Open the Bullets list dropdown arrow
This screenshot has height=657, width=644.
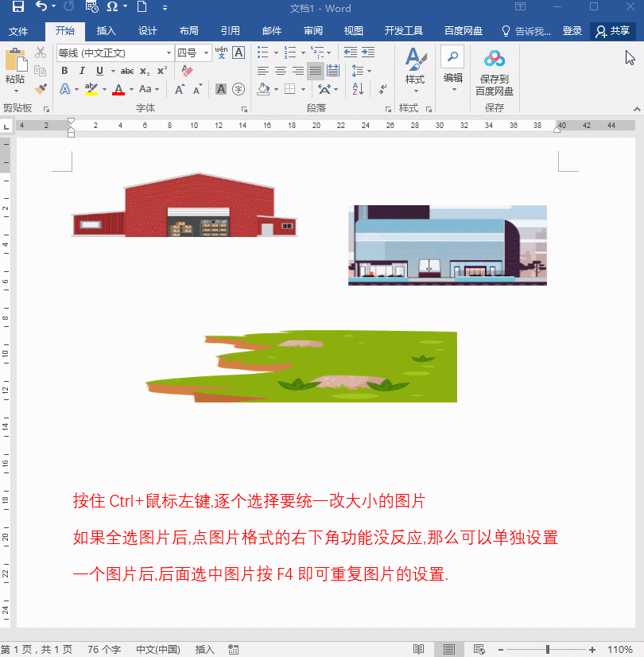click(276, 52)
